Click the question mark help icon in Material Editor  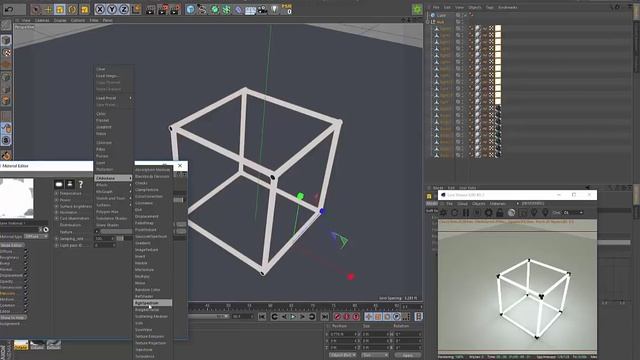click(81, 184)
